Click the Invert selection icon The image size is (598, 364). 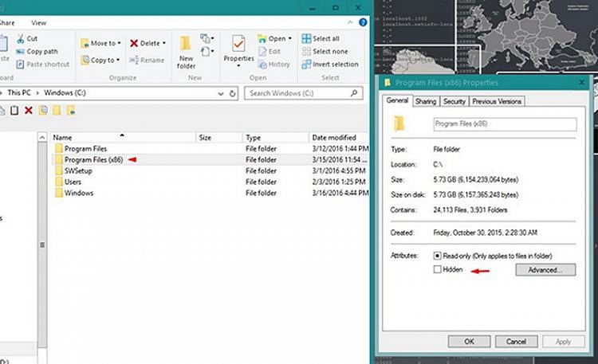306,65
